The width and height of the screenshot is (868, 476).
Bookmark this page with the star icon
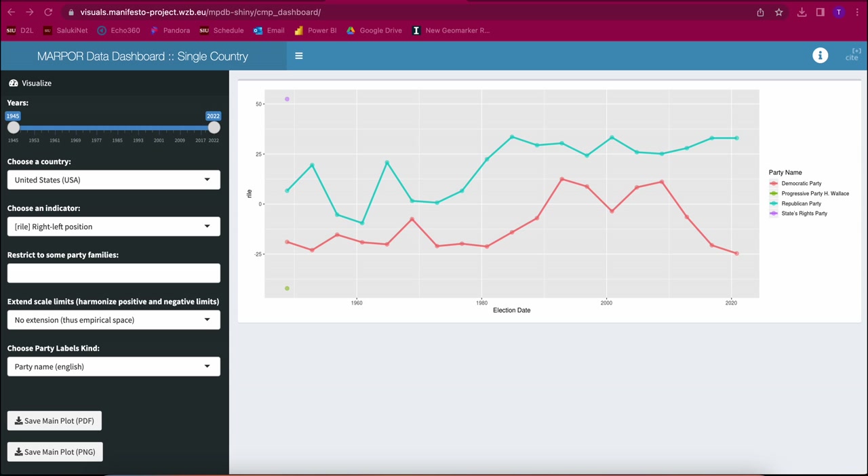[x=779, y=12]
